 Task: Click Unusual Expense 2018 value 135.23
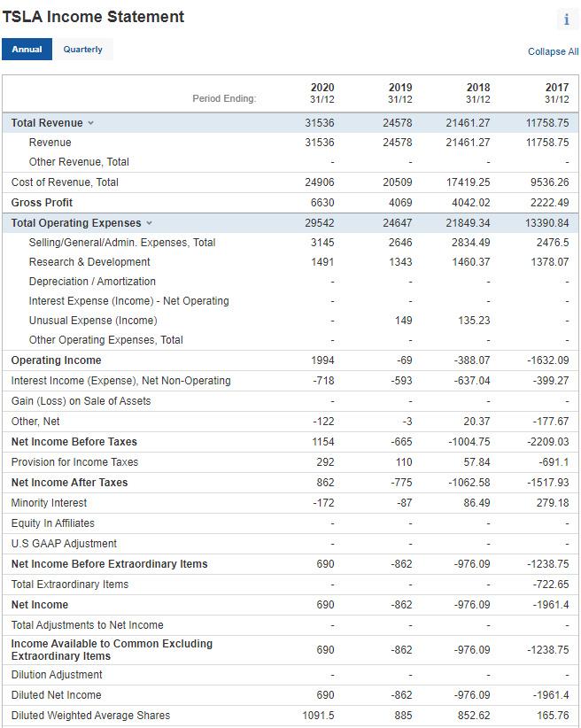point(474,321)
